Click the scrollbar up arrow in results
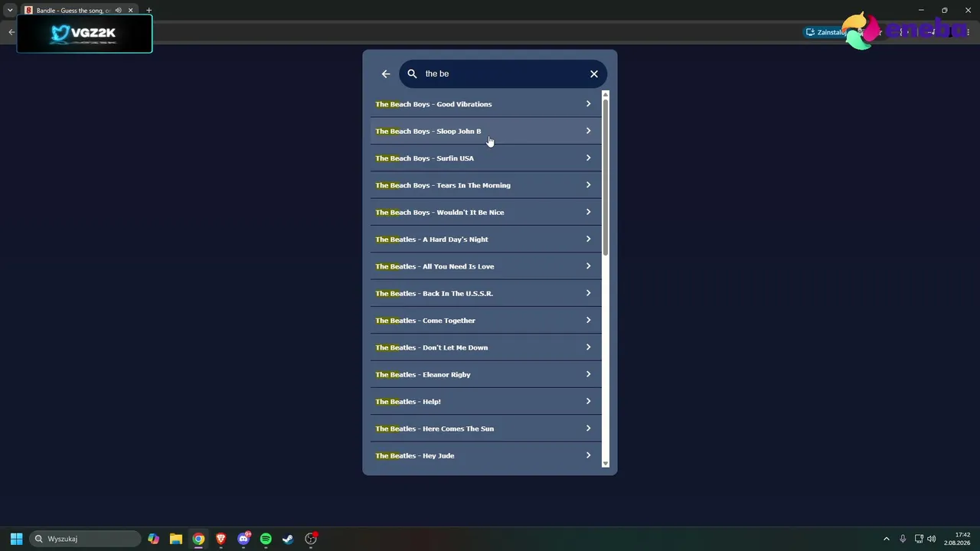The width and height of the screenshot is (980, 551). point(606,95)
